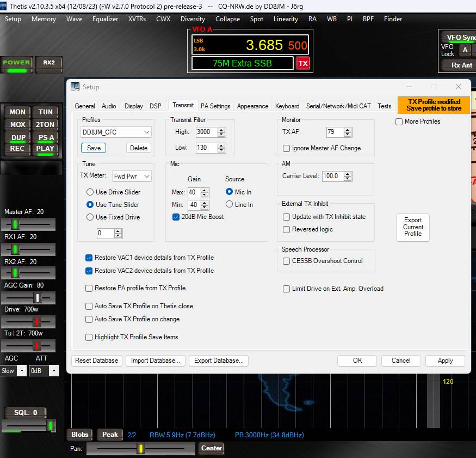Open the Setup menu in main window
The image size is (476, 458).
(13, 19)
